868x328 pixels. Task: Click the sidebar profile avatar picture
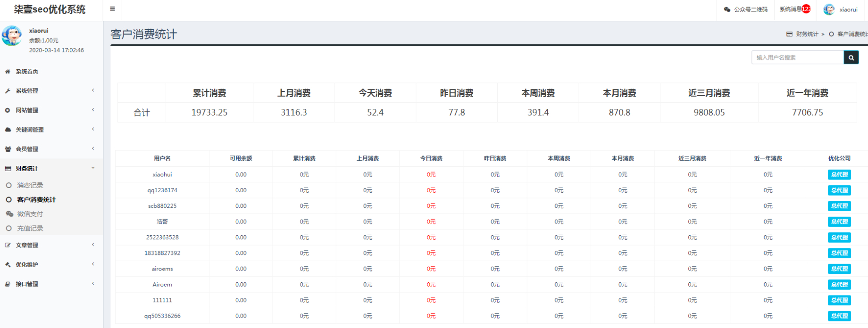[11, 36]
